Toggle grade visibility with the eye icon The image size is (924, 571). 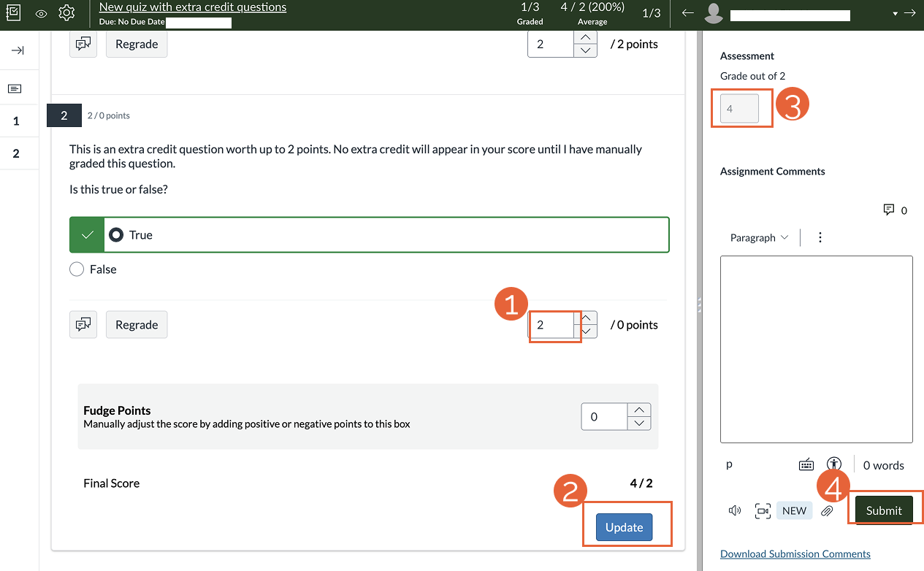(40, 12)
